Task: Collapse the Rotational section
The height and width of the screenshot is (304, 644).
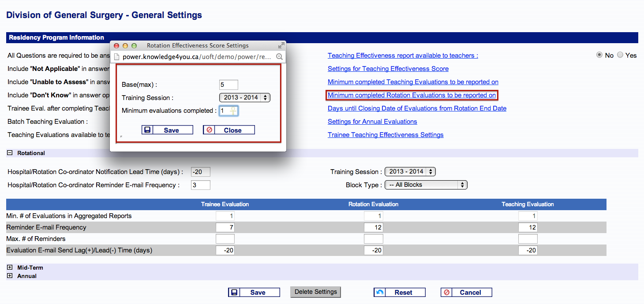Action: [10, 153]
